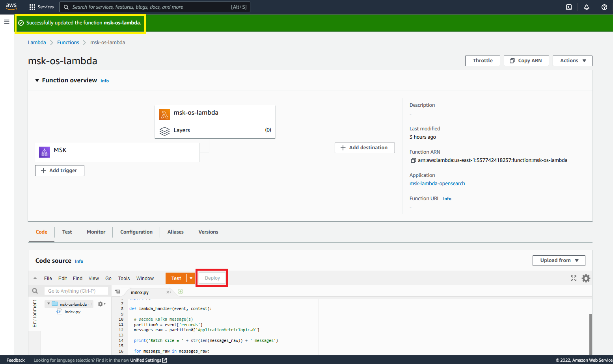This screenshot has height=364, width=613.
Task: Close the index.py editor tab
Action: [x=168, y=292]
